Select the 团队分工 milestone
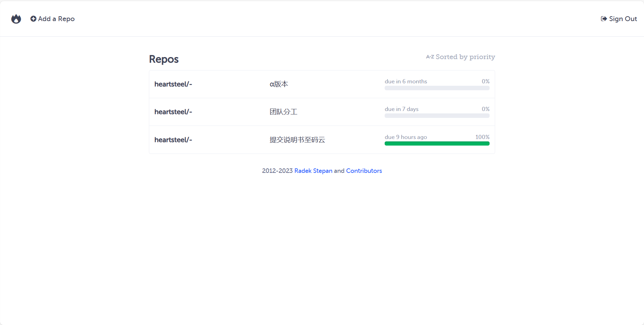This screenshot has width=644, height=325. pos(284,112)
